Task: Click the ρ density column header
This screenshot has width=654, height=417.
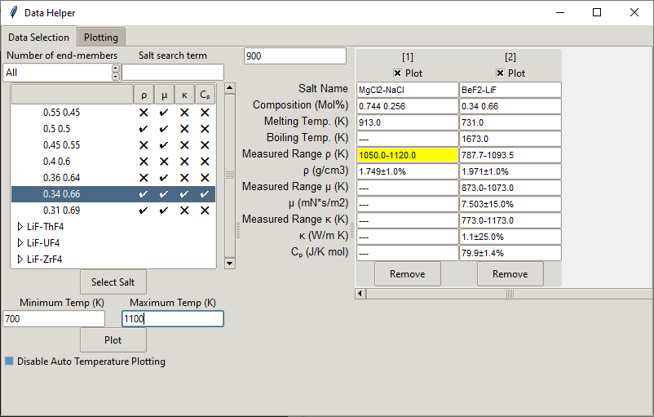Action: (143, 95)
